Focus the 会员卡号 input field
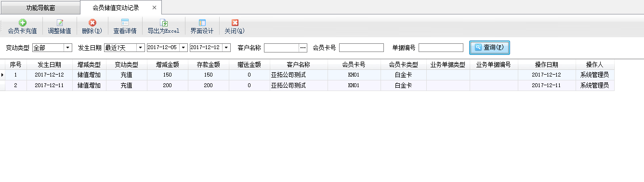The height and width of the screenshot is (182, 644). (362, 48)
